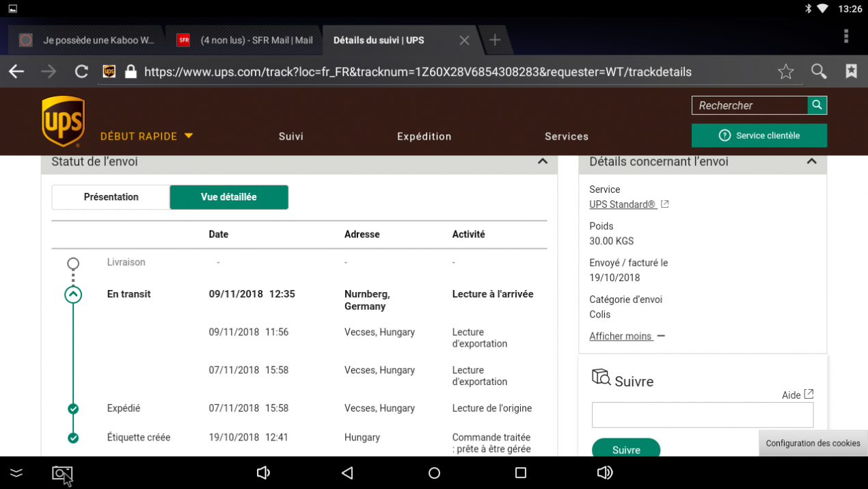The width and height of the screenshot is (868, 489).
Task: Click the 30.00 KGS weight value
Action: pos(612,241)
